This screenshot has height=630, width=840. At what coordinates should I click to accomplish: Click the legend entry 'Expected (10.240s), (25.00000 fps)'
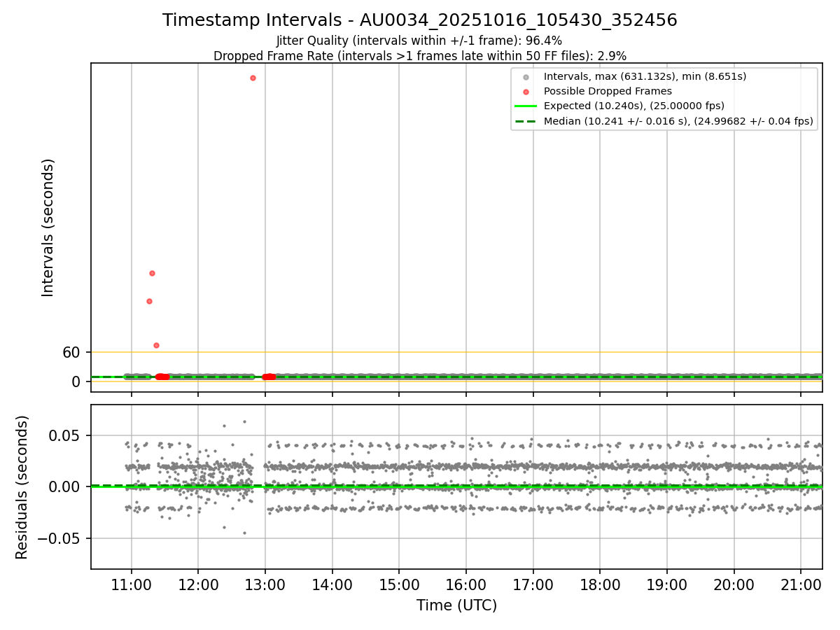point(633,106)
